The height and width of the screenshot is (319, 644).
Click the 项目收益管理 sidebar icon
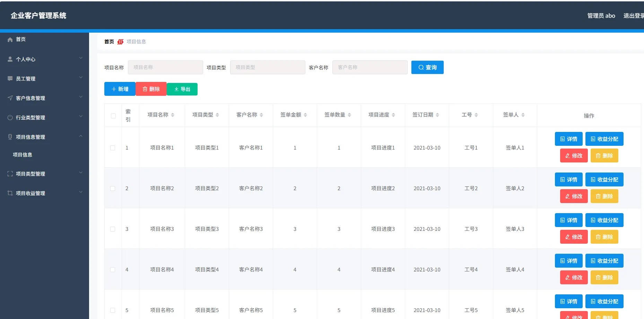(10, 193)
